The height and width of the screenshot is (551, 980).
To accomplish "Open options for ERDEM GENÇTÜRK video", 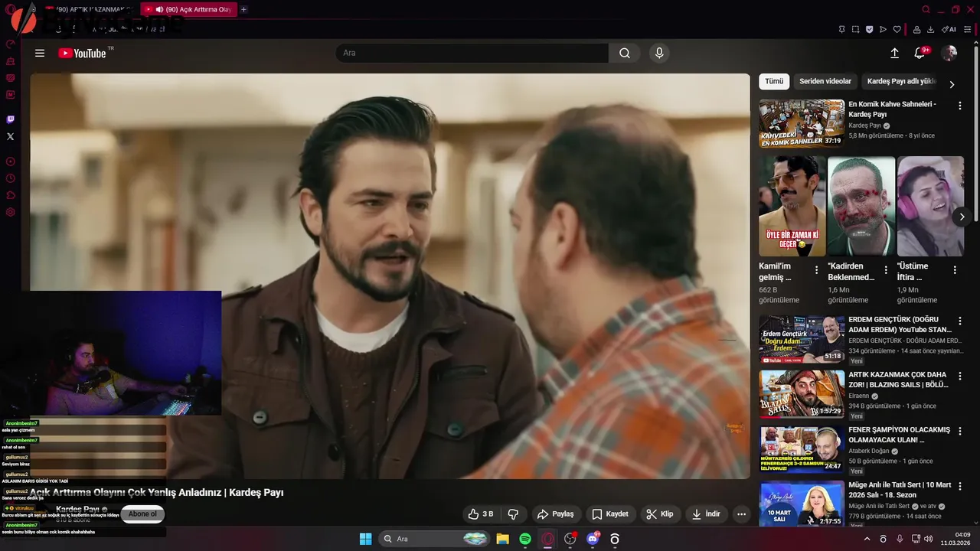I will [x=960, y=321].
